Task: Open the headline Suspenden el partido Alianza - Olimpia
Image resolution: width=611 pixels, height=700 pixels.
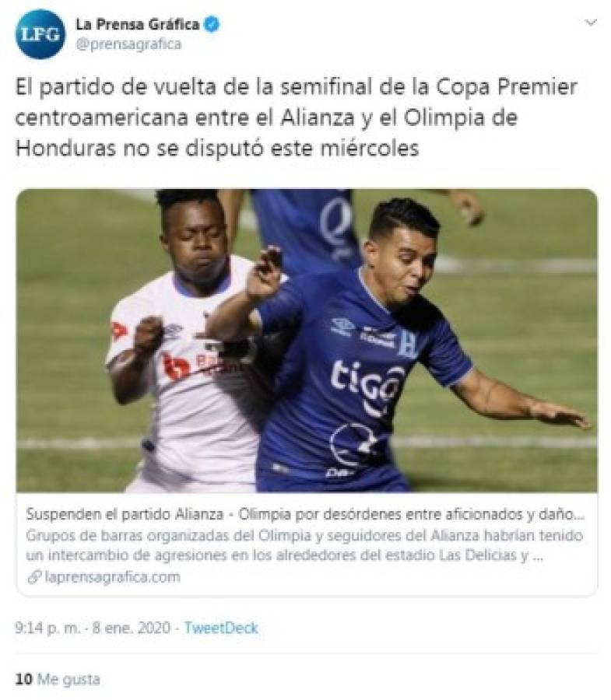Action: point(305,514)
